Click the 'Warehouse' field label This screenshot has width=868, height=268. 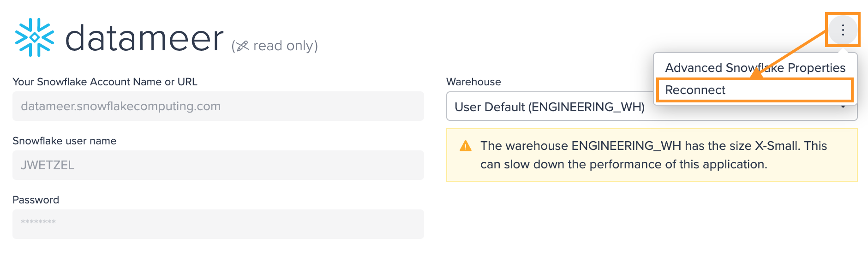[473, 82]
